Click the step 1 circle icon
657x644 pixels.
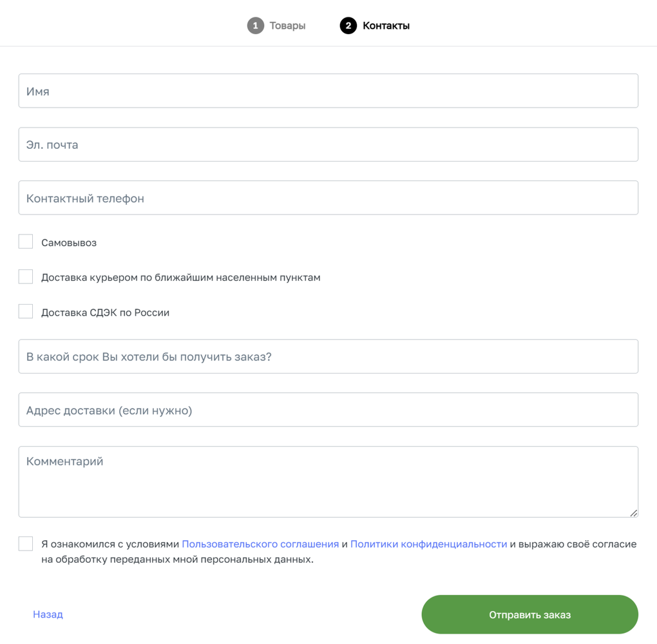pyautogui.click(x=255, y=26)
